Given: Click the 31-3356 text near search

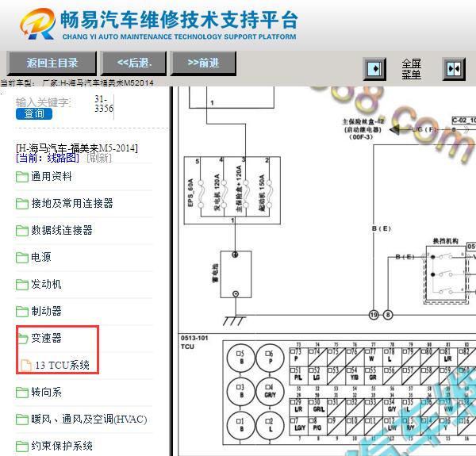Looking at the screenshot, I should click(x=104, y=103).
